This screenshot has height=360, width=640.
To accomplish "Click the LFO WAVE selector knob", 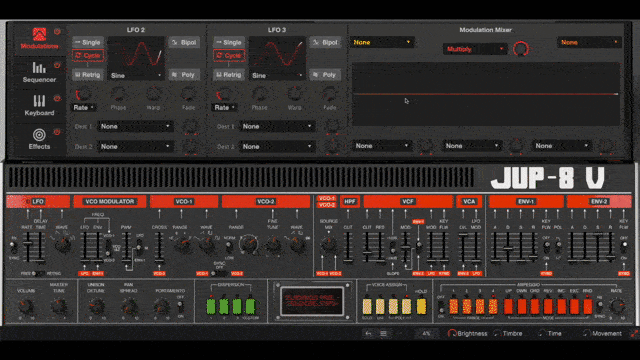I will pos(62,244).
